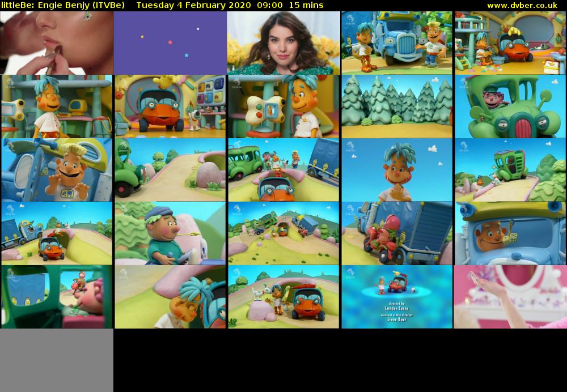
Task: Select the 'littleBe: Engie Benjy (ITVBe)' title text
Action: pos(63,5)
